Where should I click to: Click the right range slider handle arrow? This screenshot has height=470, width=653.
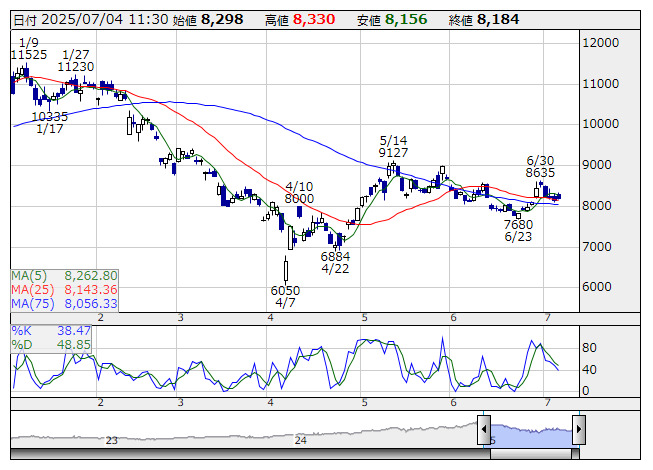[x=579, y=429]
